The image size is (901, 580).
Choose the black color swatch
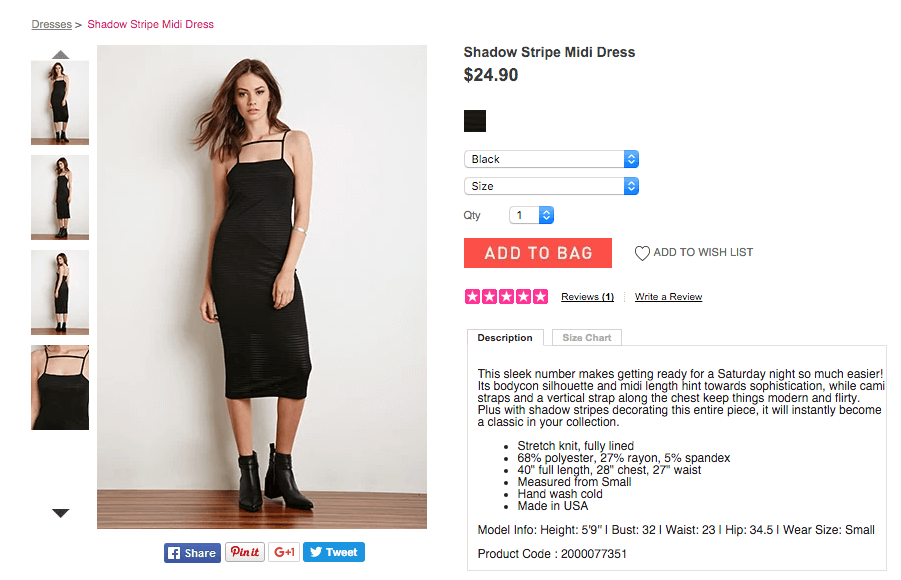[475, 121]
